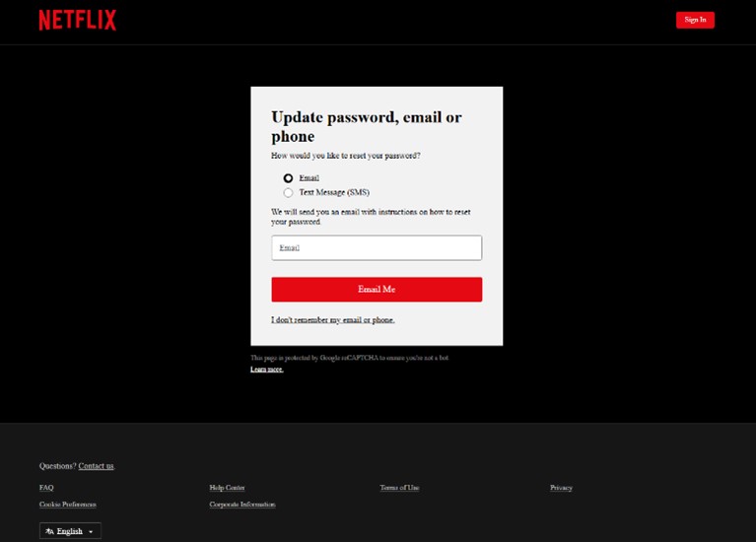Select the Email radio button
The image size is (756, 542).
(288, 178)
